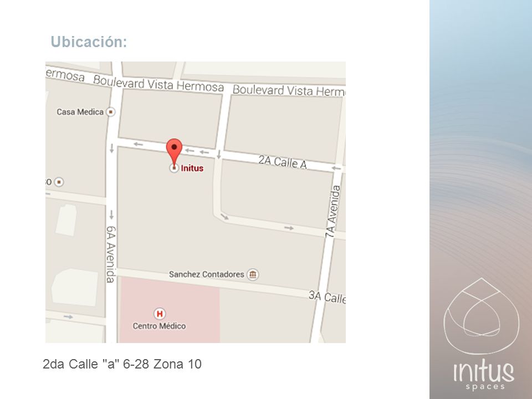Click the 7A Avenida street label
Screen dimensions: 532x399
click(333, 211)
